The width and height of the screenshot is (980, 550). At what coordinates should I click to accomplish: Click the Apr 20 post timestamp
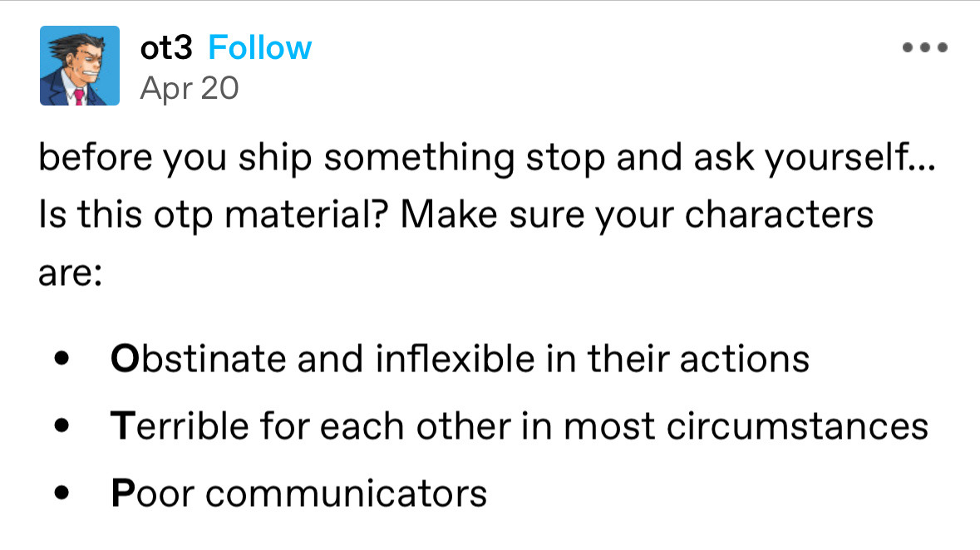(190, 87)
